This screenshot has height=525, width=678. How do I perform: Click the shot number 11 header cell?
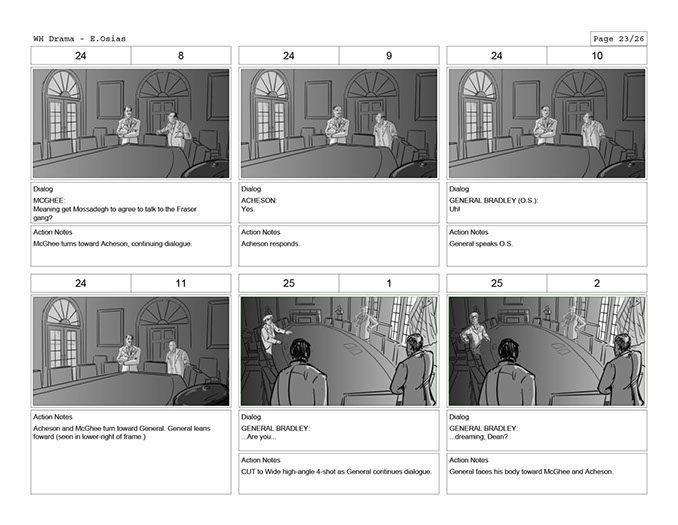point(181,283)
